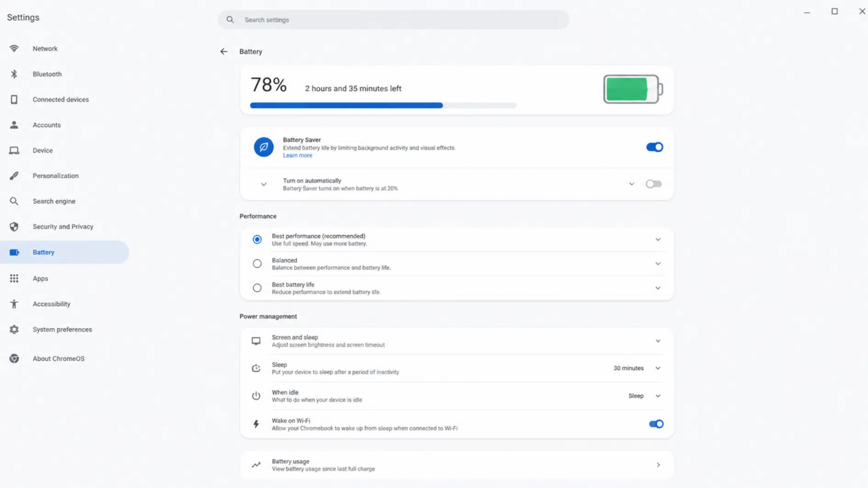Click the About ChromeOS Chrome logo icon
This screenshot has height=488, width=868.
(x=14, y=359)
